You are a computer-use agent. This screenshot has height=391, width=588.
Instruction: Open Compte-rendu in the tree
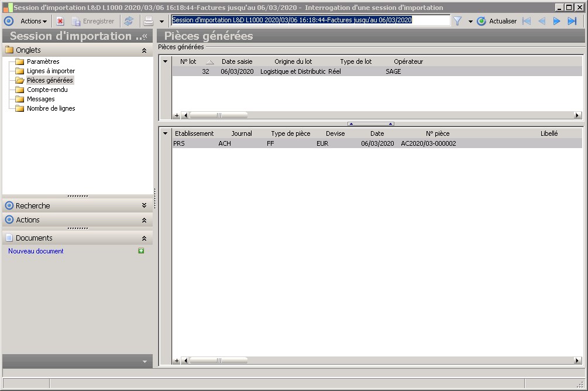[47, 90]
